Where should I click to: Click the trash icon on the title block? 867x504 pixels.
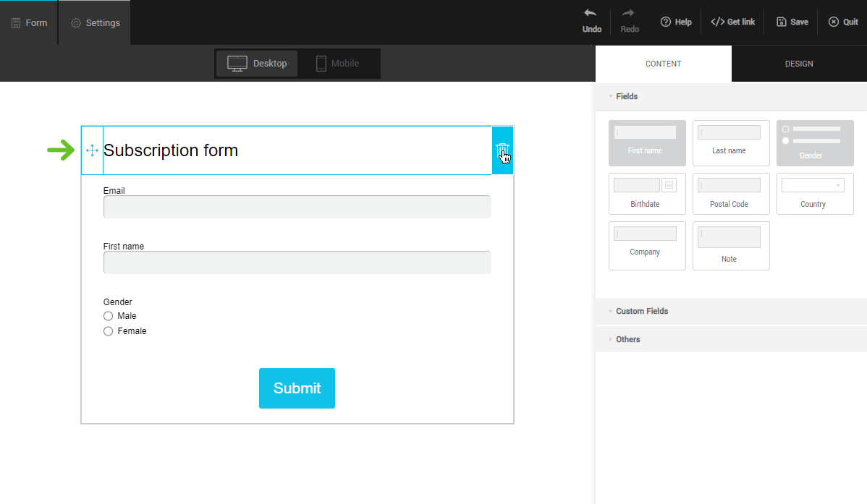click(x=502, y=150)
